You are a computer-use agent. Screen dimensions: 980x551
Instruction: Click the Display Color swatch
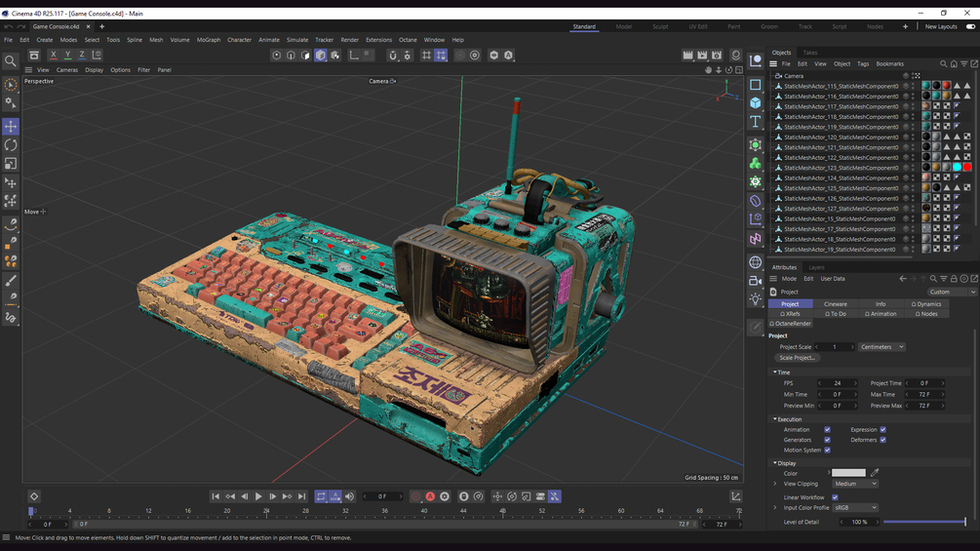tap(848, 473)
